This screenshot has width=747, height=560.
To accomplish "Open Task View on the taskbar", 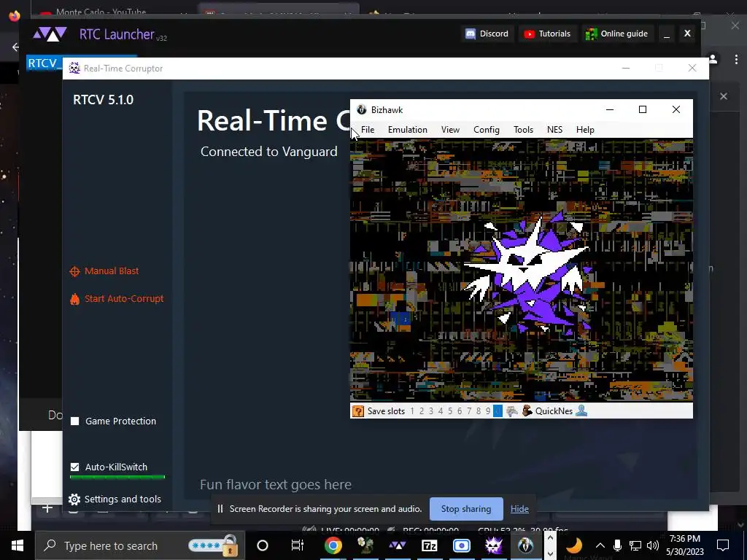I will [x=298, y=545].
